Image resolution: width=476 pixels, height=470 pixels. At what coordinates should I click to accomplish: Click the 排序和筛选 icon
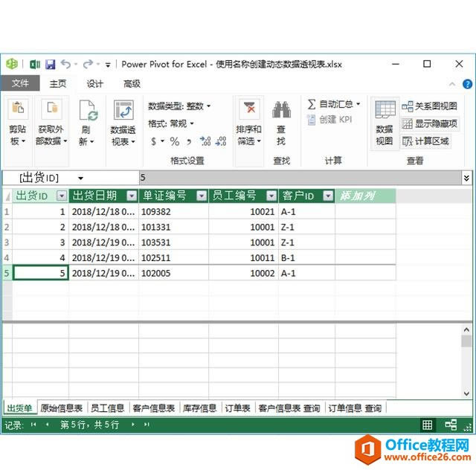(250, 109)
